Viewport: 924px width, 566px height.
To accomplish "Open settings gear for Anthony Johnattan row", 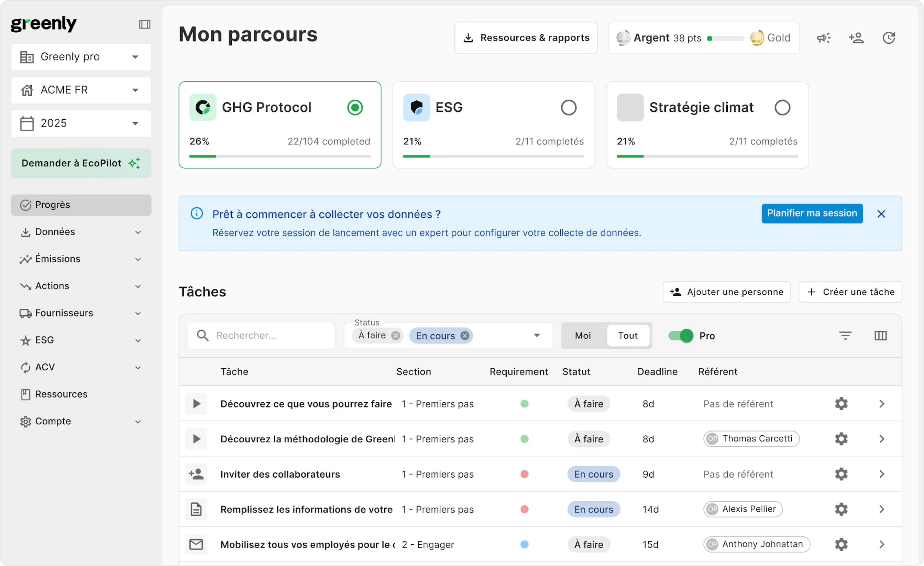I will pyautogui.click(x=841, y=544).
